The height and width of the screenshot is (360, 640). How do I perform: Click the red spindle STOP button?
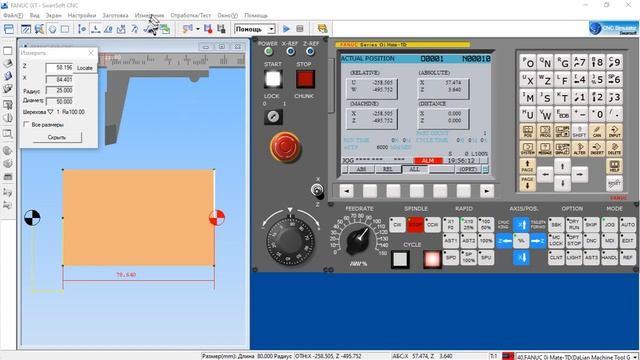415,224
